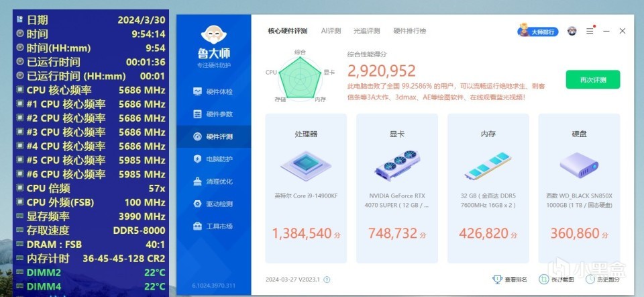Click the 日期 row in sensor panel

click(x=91, y=19)
